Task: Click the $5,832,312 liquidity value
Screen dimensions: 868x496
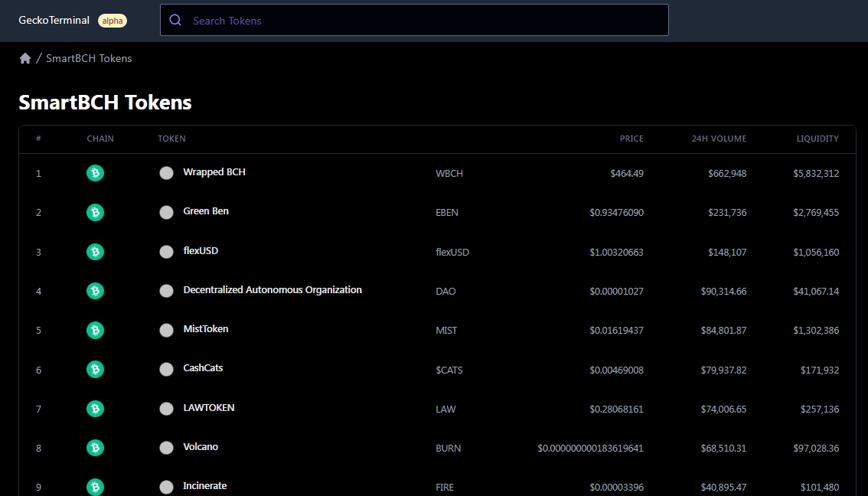Action: pos(816,173)
